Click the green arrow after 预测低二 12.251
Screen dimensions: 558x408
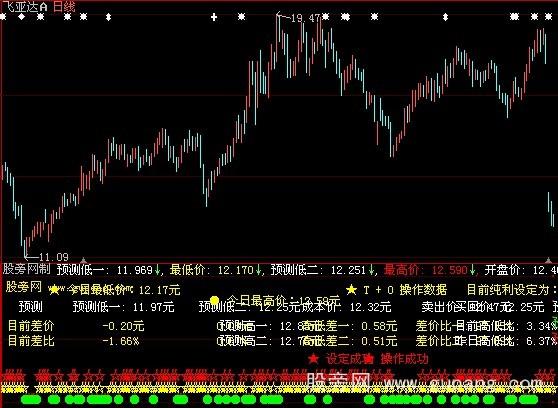[x=370, y=270]
